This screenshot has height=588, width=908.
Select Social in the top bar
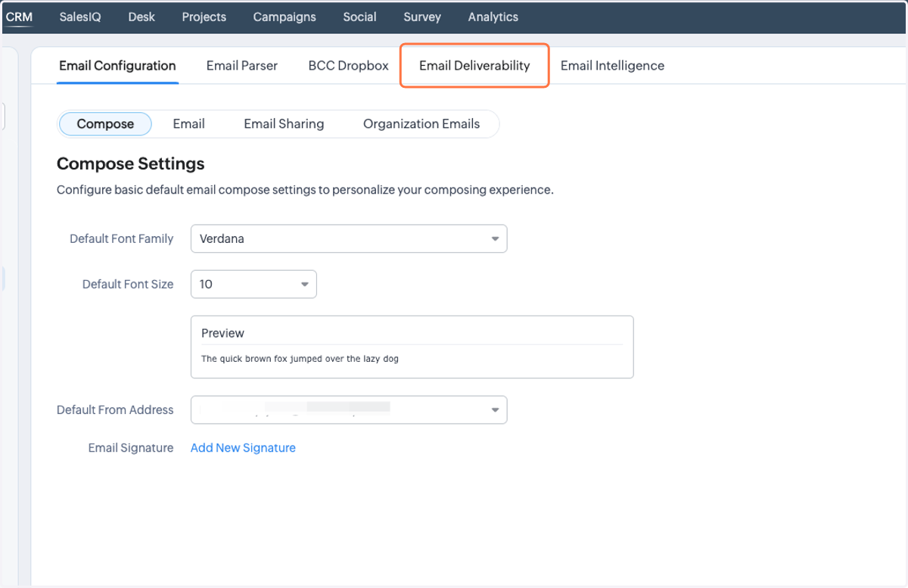point(359,17)
